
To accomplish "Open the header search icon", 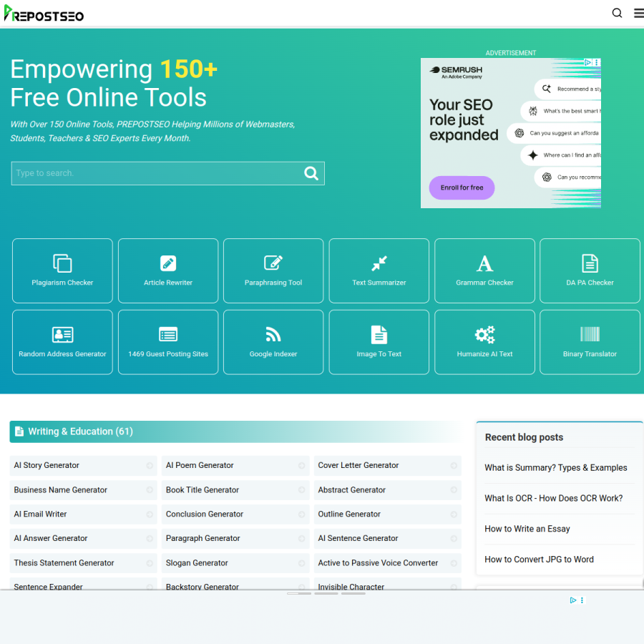I will coord(617,13).
